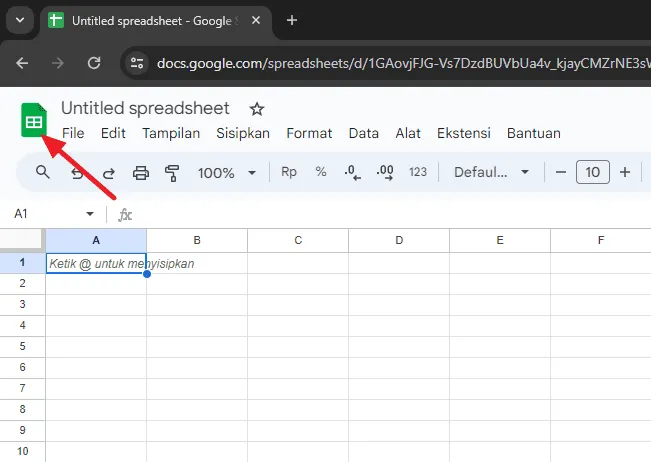Viewport: 651px width, 462px height.
Task: Select row 2 header
Action: [22, 284]
